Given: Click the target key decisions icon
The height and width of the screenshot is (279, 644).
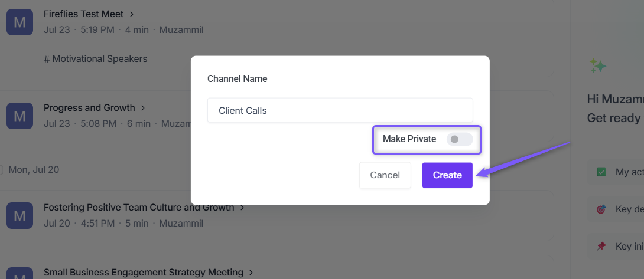Looking at the screenshot, I should tap(601, 209).
